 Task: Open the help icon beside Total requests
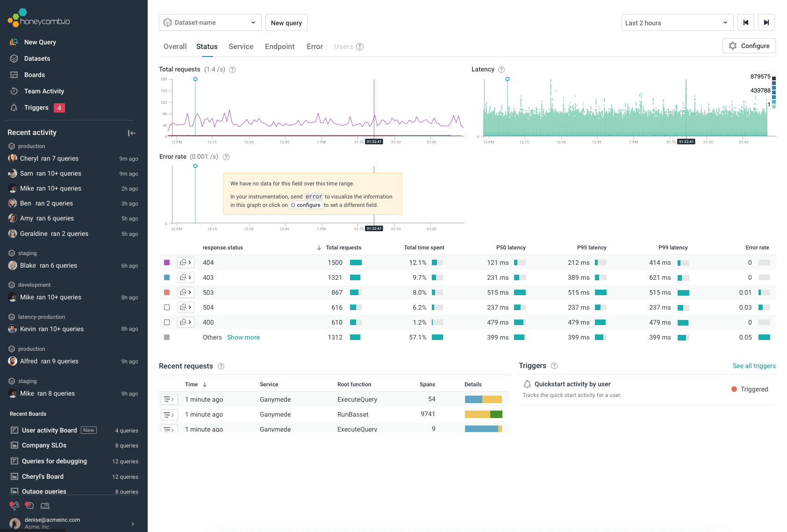pyautogui.click(x=232, y=70)
